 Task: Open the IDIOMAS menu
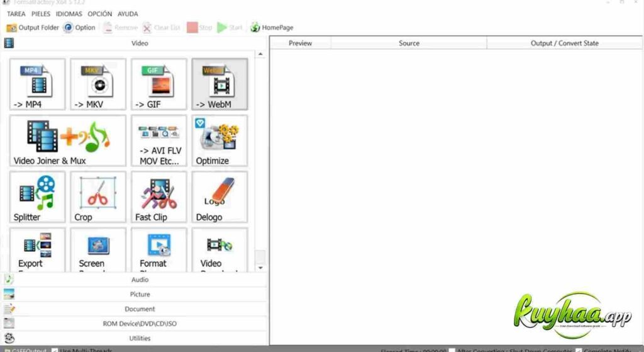click(x=69, y=14)
